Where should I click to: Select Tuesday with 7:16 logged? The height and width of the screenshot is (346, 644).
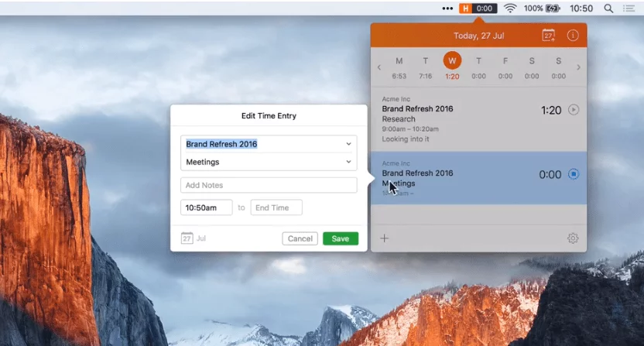tap(426, 68)
